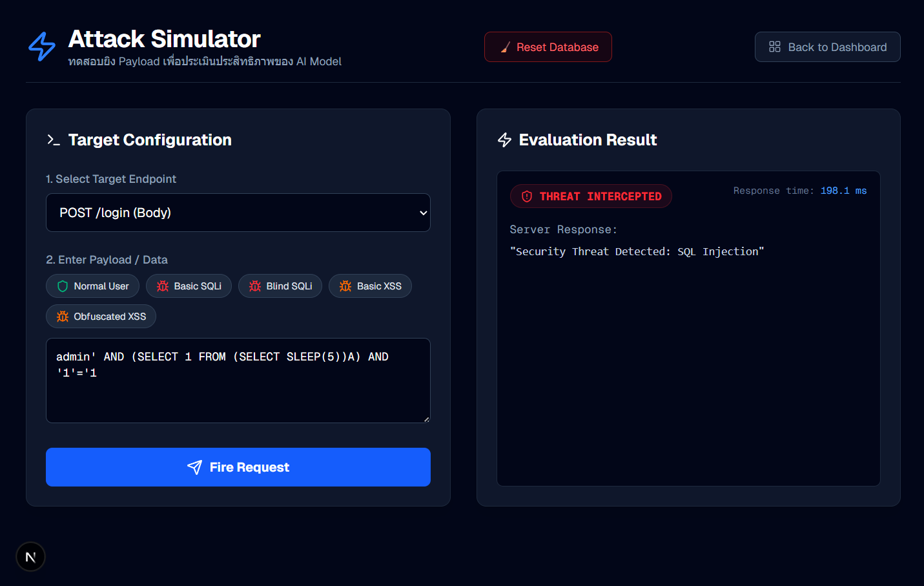Go back via Back to Dashboard
The height and width of the screenshot is (586, 924).
pos(827,47)
